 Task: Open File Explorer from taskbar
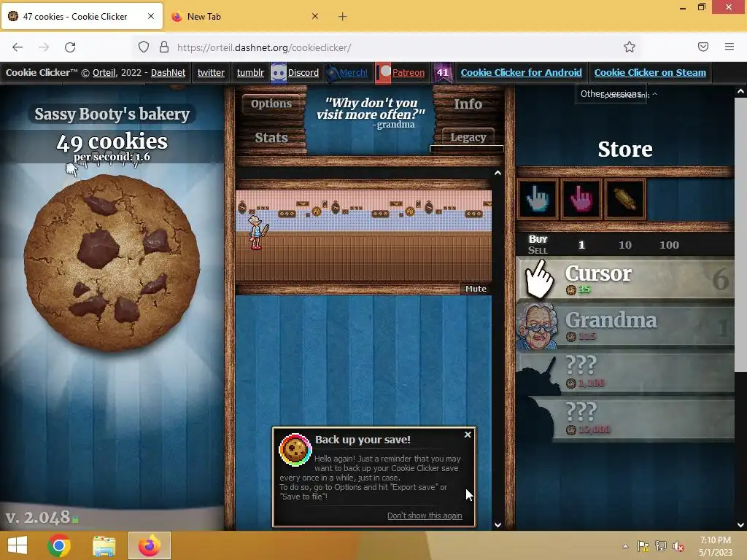click(104, 545)
